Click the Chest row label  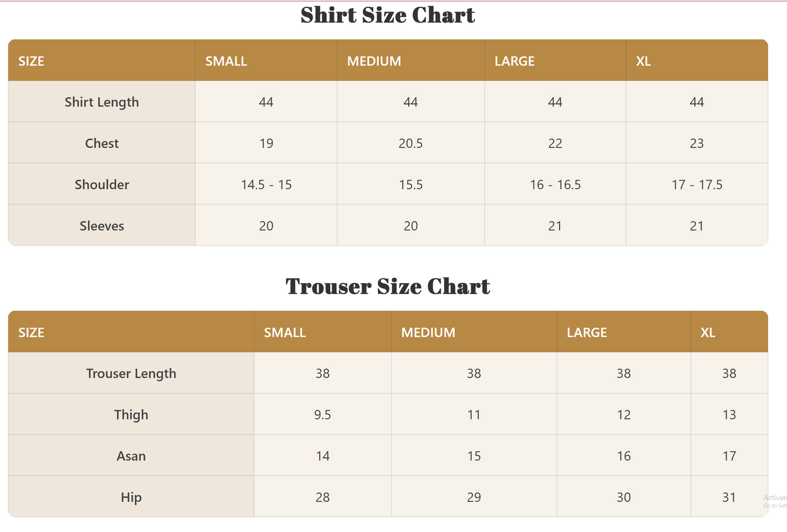102,143
